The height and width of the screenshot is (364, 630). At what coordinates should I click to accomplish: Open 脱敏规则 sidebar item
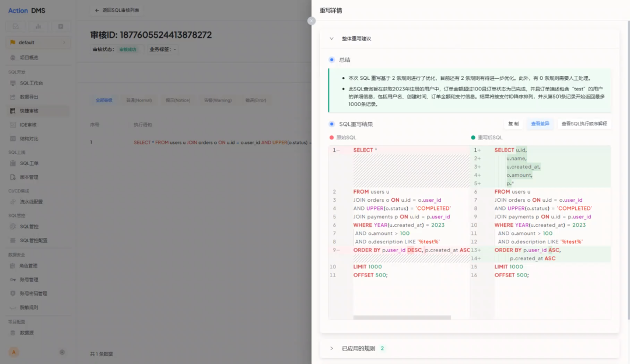(x=38, y=307)
